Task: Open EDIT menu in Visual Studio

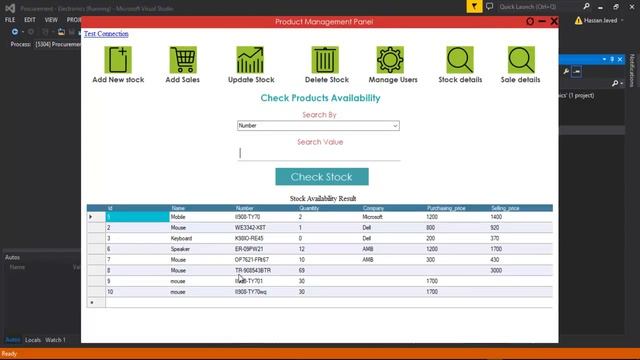Action: pyautogui.click(x=29, y=20)
